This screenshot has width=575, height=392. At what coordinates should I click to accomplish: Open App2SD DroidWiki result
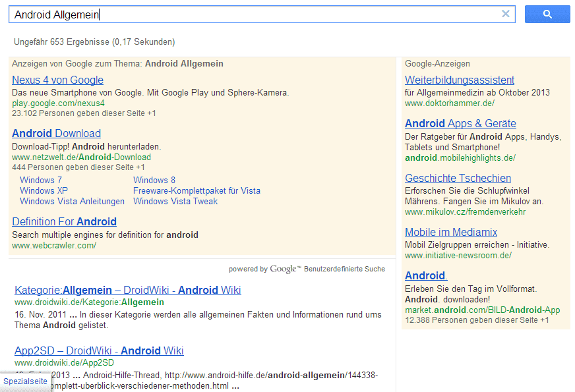pos(99,351)
